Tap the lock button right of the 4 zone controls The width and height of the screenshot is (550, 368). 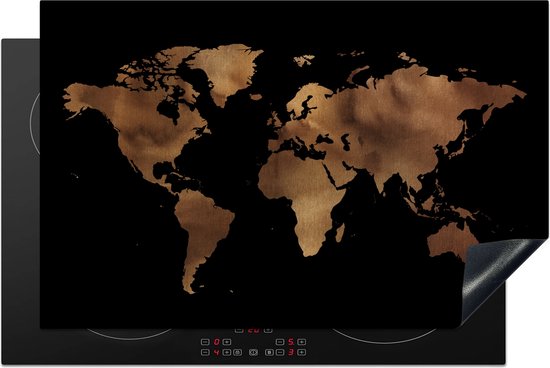238,352
